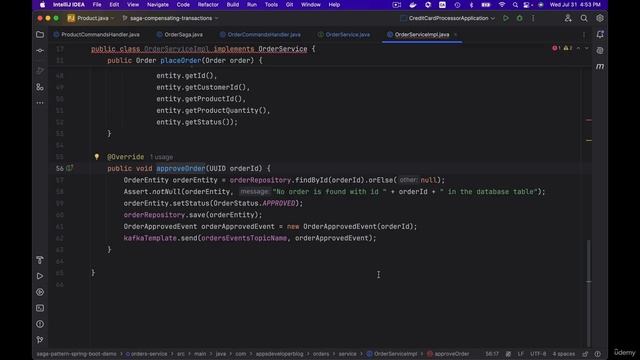This screenshot has height=360, width=640.
Task: Switch to OrderService.java tab
Action: pyautogui.click(x=344, y=35)
